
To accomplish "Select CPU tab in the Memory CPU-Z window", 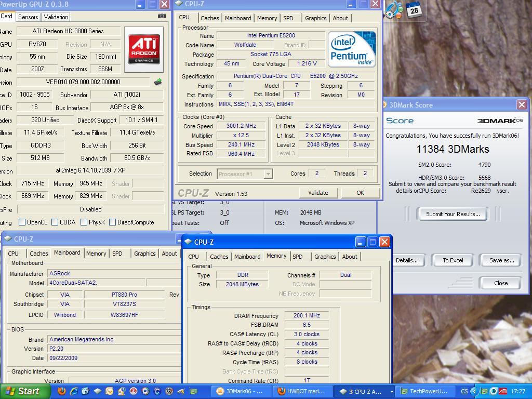I will 193,257.
